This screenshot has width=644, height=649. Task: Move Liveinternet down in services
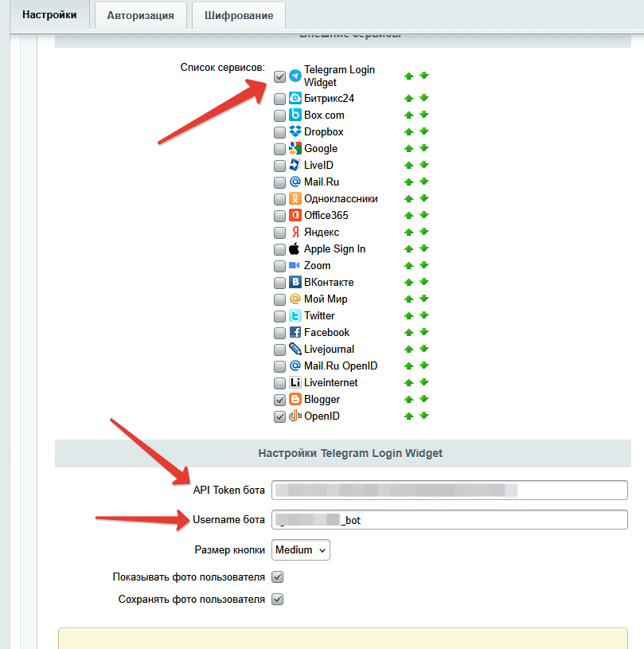pyautogui.click(x=423, y=382)
